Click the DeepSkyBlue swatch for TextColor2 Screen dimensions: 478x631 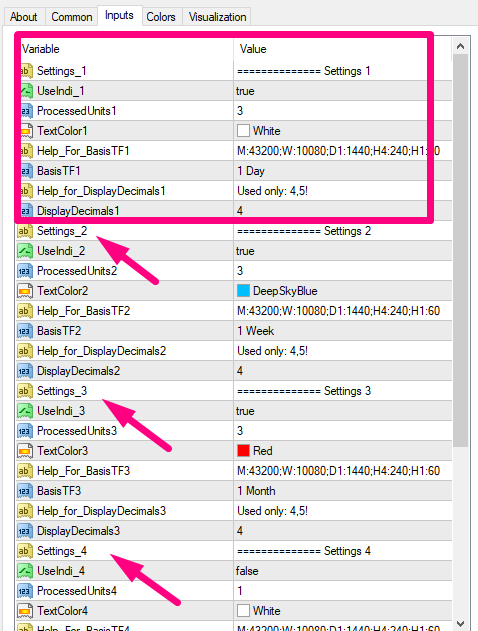pos(243,291)
